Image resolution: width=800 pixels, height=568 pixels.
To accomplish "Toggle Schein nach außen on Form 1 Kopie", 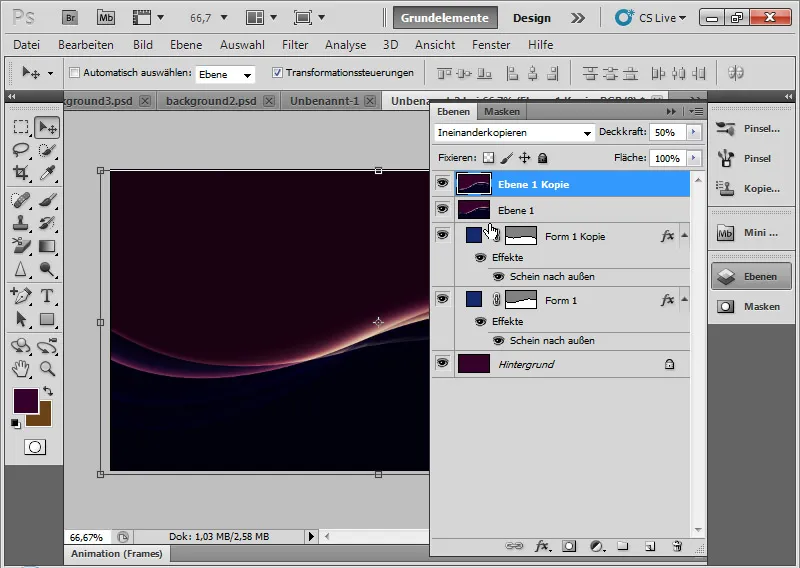I will point(498,277).
